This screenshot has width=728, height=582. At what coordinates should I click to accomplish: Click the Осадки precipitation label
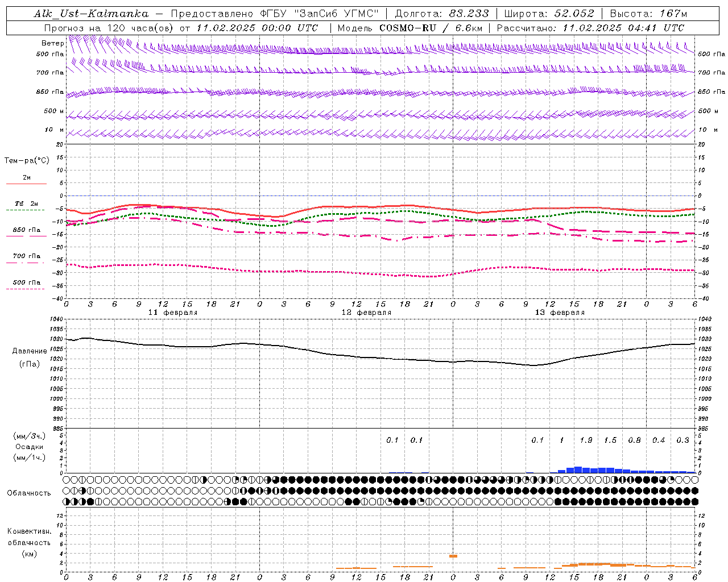pyautogui.click(x=30, y=447)
